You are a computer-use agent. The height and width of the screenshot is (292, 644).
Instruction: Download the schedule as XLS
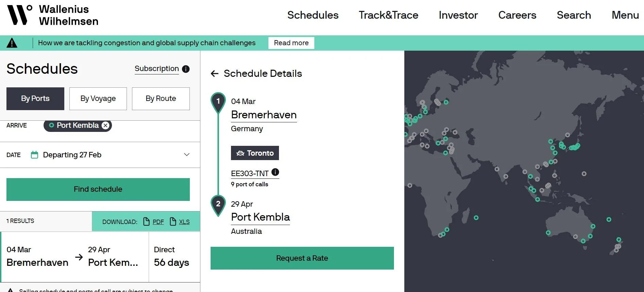tap(184, 222)
